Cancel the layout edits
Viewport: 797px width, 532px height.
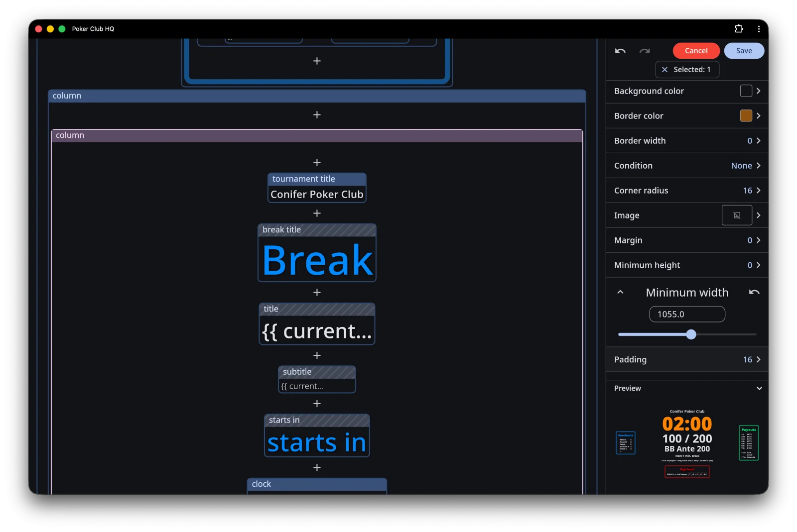696,51
